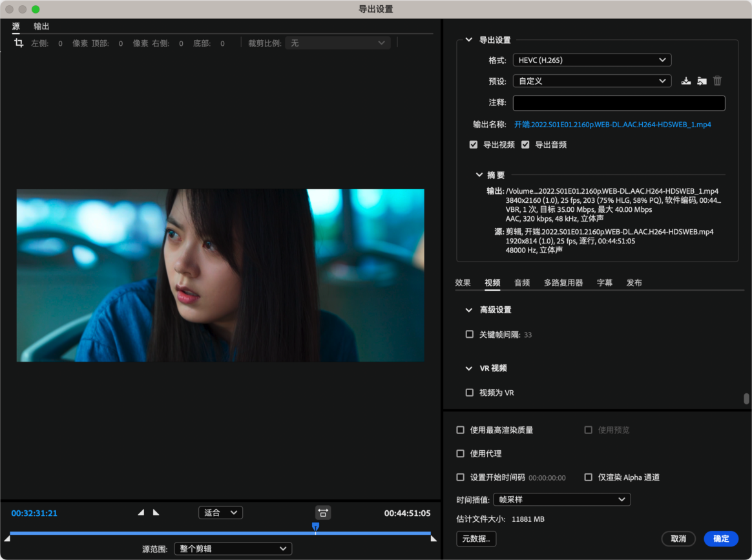752x560 pixels.
Task: Open the 预设 自定义 dropdown
Action: pos(592,81)
